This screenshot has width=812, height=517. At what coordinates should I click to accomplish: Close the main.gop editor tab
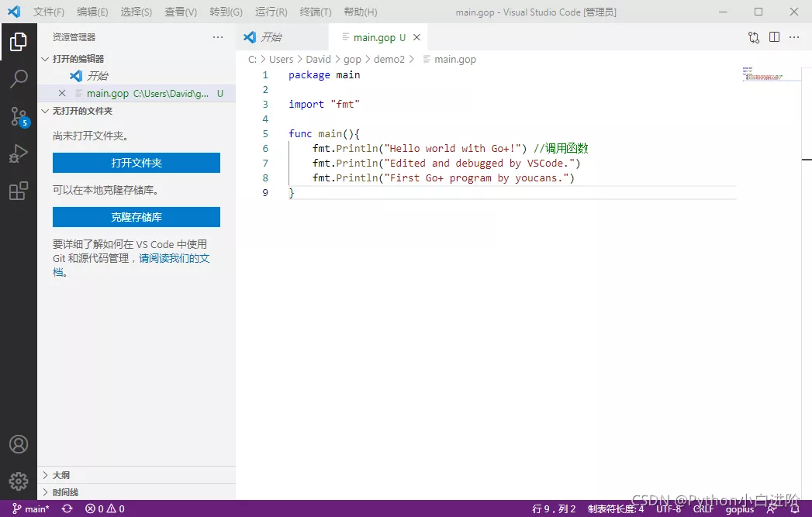(416, 37)
